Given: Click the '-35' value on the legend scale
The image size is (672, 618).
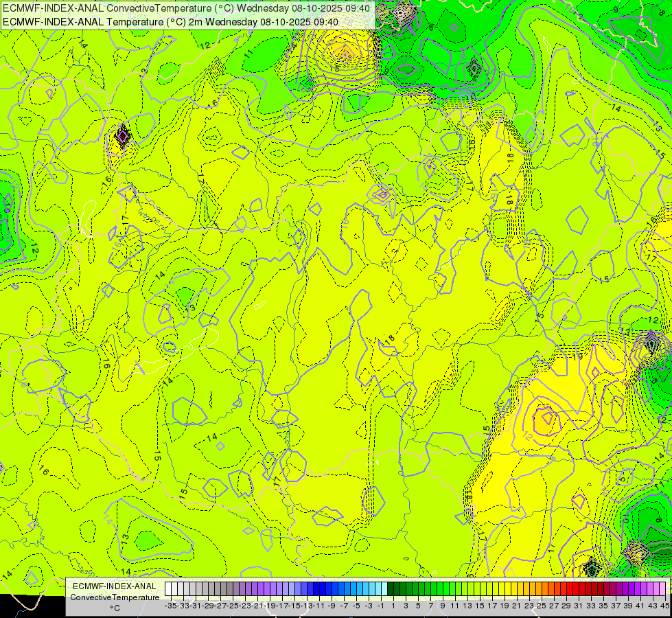Looking at the screenshot, I should [171, 606].
